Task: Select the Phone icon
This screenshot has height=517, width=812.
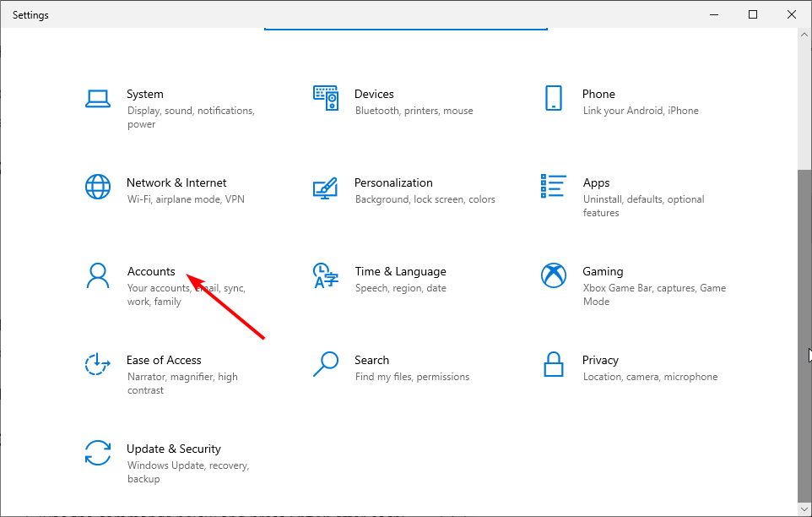Action: click(554, 98)
